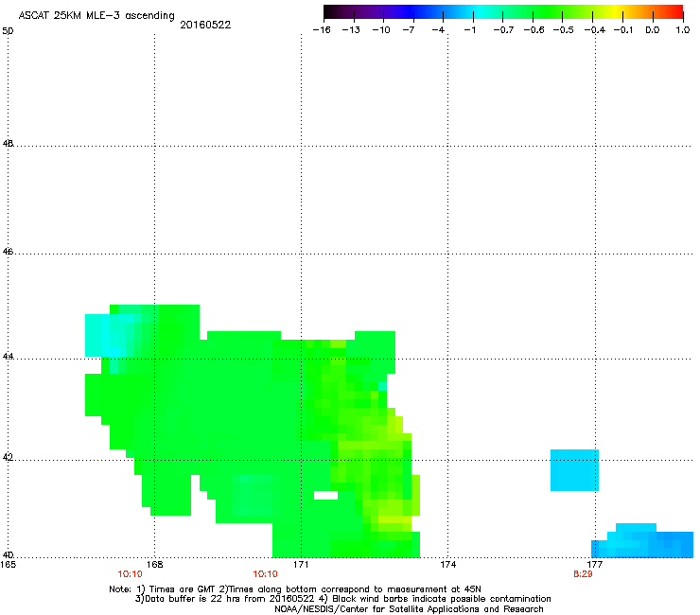
Task: Click longitude label 171
Action: tap(301, 565)
